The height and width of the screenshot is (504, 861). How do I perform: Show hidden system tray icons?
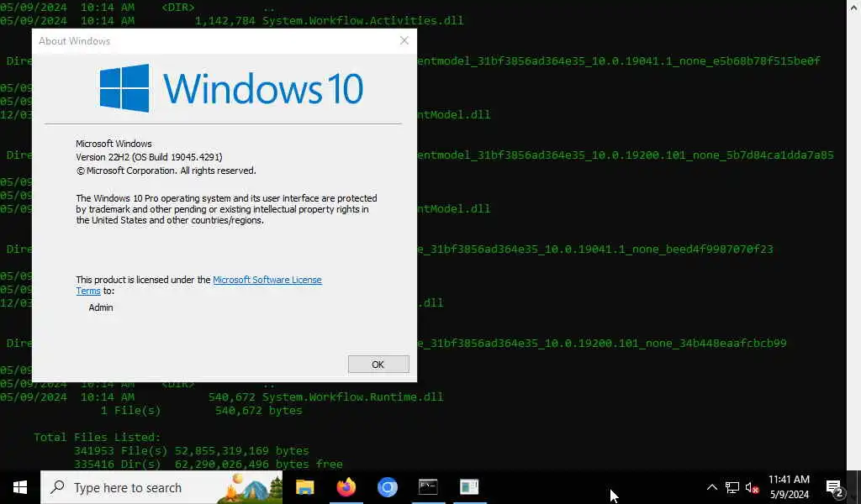711,487
